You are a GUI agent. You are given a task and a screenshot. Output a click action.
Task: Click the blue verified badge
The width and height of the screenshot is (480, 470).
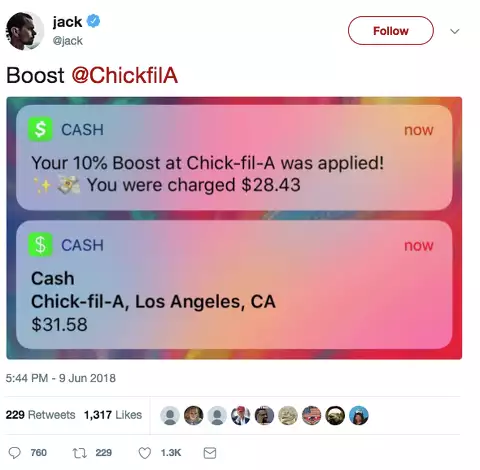click(94, 21)
